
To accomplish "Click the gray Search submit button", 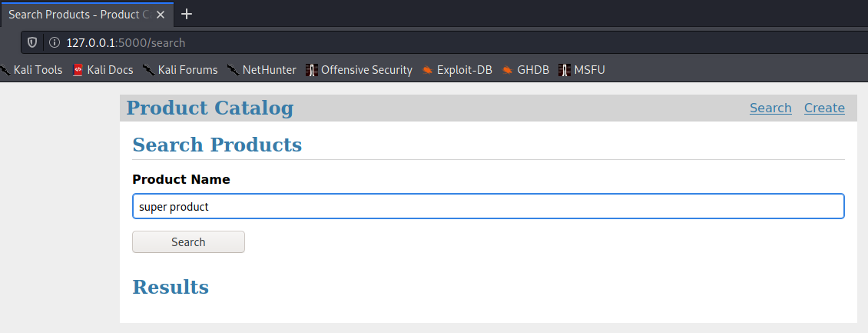I will (x=188, y=242).
